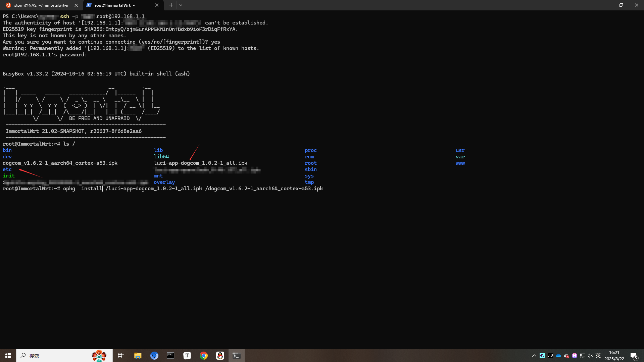Image resolution: width=644 pixels, height=362 pixels.
Task: Open Task View from taskbar
Action: click(121, 355)
